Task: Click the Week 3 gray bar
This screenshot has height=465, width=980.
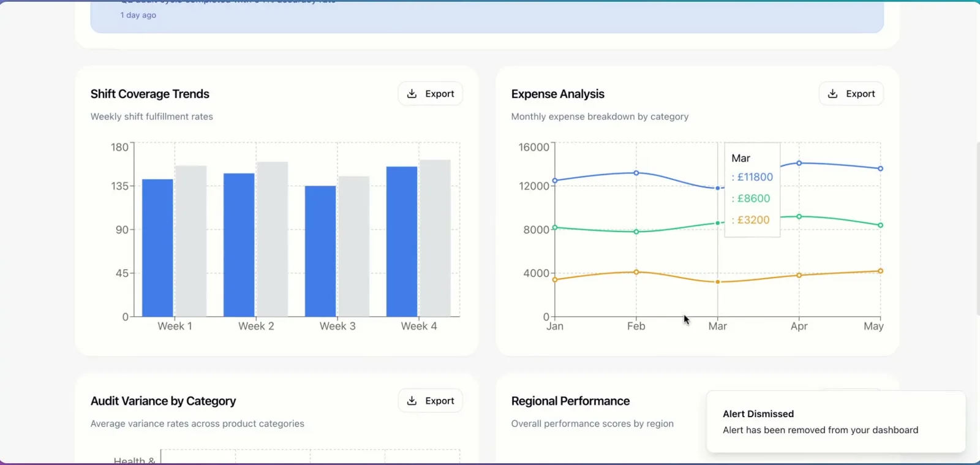Action: [354, 246]
